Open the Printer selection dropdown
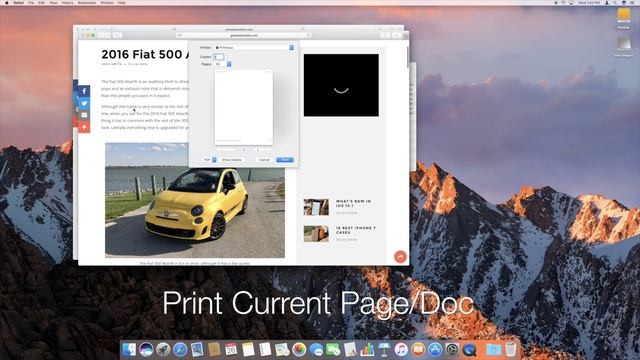Image resolution: width=640 pixels, height=360 pixels. (254, 48)
